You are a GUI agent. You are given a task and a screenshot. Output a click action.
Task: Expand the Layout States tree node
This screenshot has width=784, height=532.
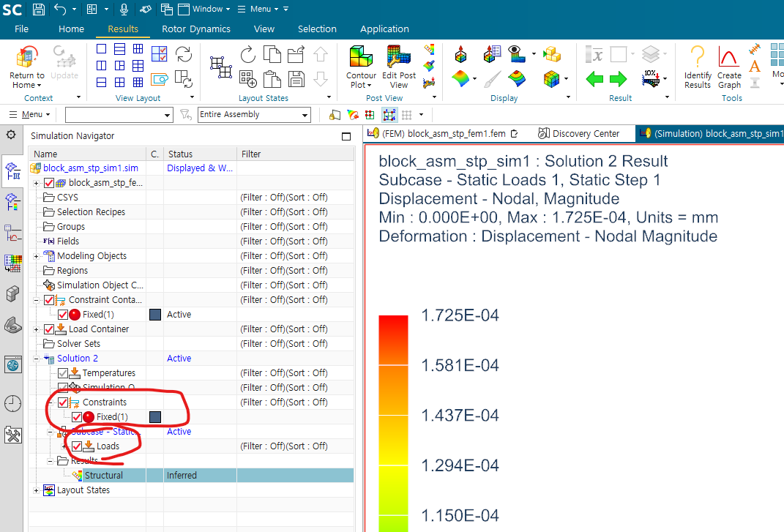click(37, 490)
